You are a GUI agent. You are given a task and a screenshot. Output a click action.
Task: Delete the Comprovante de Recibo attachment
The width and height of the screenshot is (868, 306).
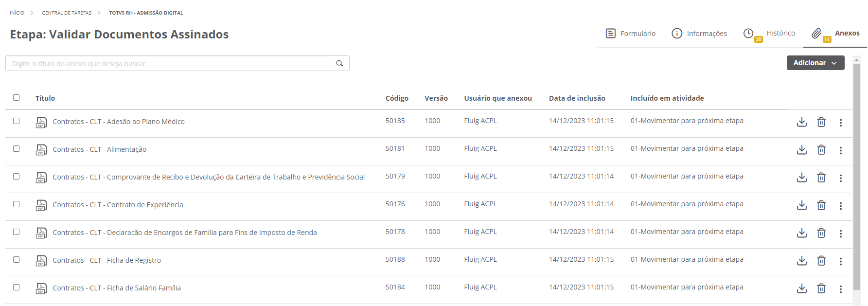pos(821,178)
